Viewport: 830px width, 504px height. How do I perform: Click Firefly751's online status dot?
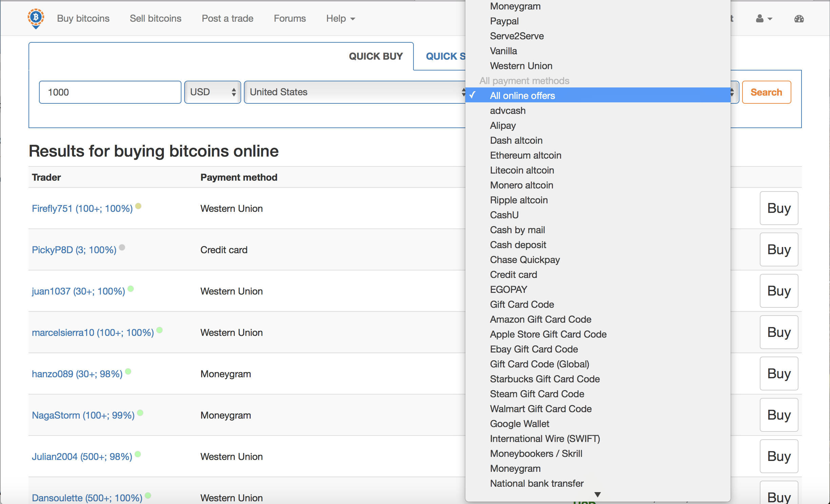tap(138, 206)
